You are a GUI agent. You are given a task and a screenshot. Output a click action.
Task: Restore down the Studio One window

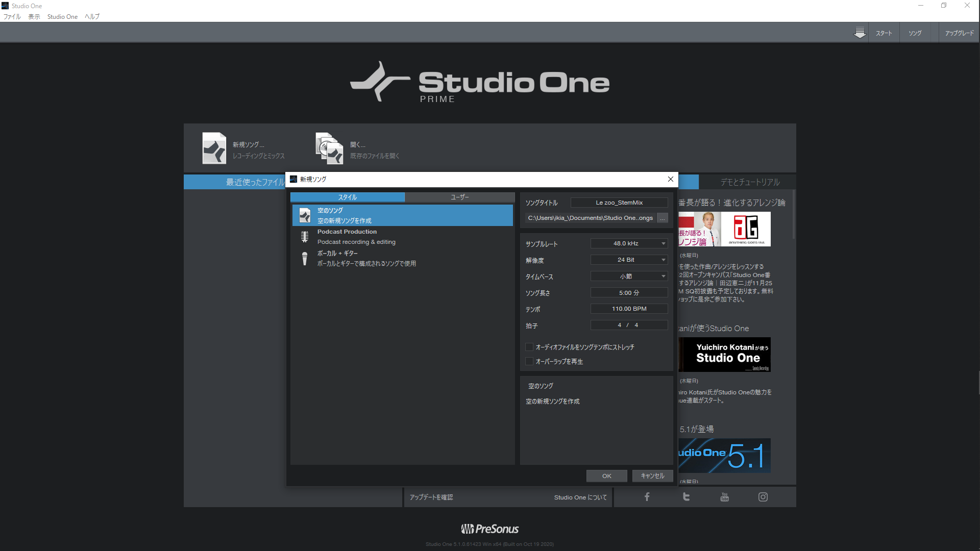click(944, 6)
